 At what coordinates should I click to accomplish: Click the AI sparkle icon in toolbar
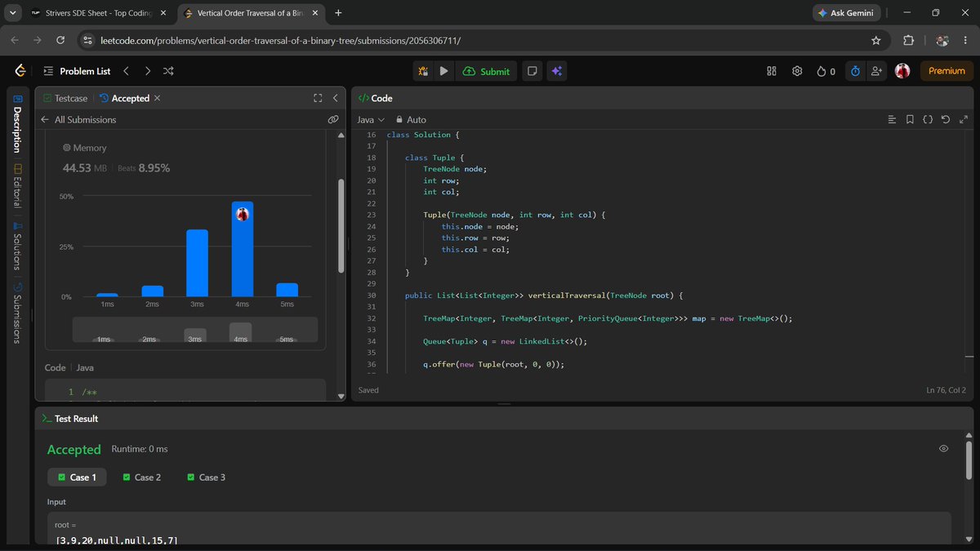[556, 71]
